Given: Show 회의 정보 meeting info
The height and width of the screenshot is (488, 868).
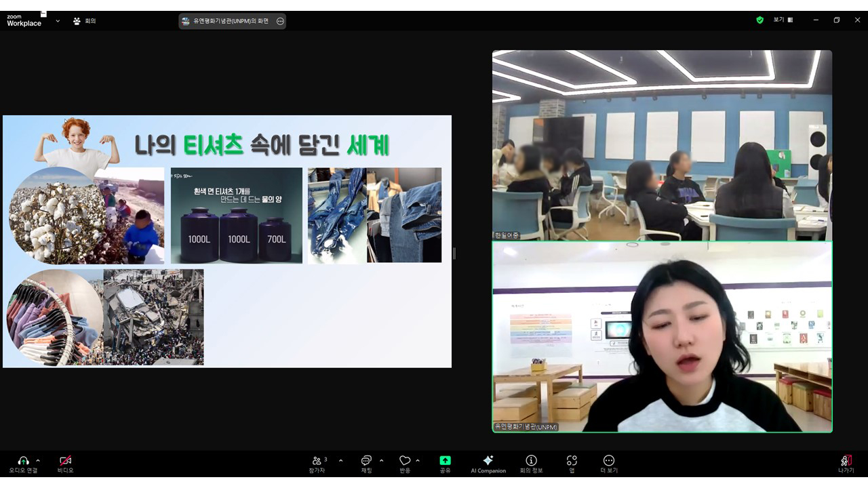Looking at the screenshot, I should tap(531, 461).
